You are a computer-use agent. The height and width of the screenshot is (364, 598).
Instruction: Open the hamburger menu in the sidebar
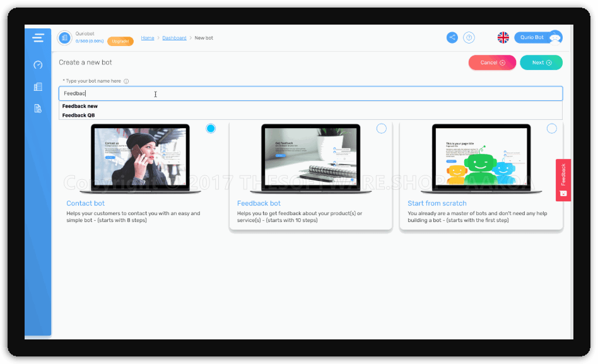tap(38, 37)
